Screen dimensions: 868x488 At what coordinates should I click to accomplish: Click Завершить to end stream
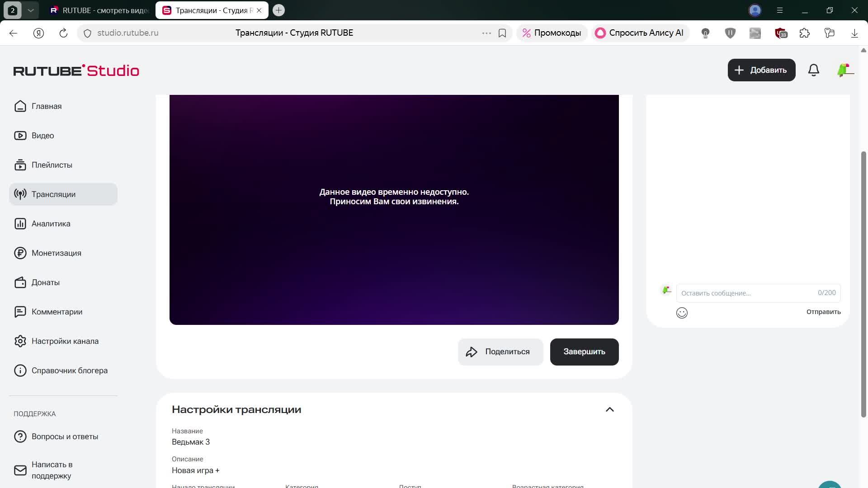coord(584,352)
